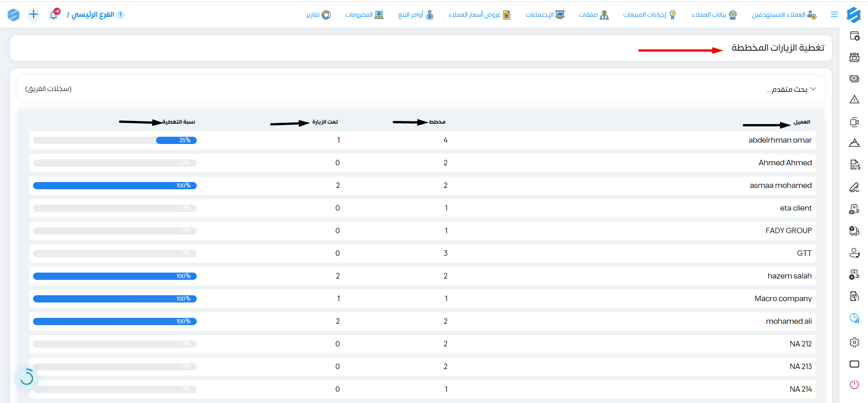This screenshot has height=403, width=868.
Task: Click the red power logout icon
Action: click(854, 384)
